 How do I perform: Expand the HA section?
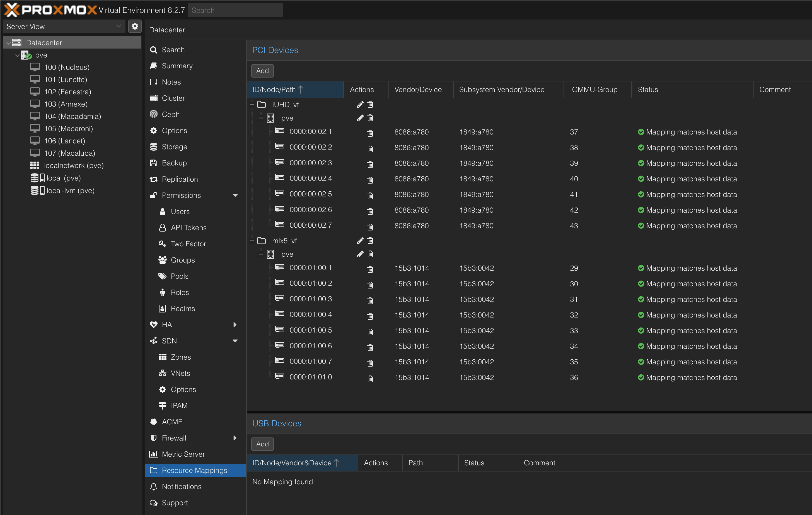point(235,324)
